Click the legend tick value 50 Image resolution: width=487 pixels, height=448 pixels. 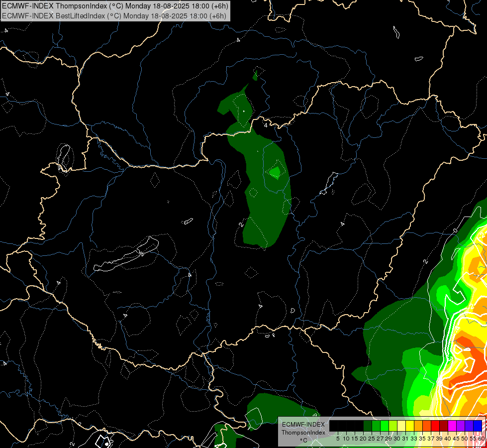(x=465, y=439)
